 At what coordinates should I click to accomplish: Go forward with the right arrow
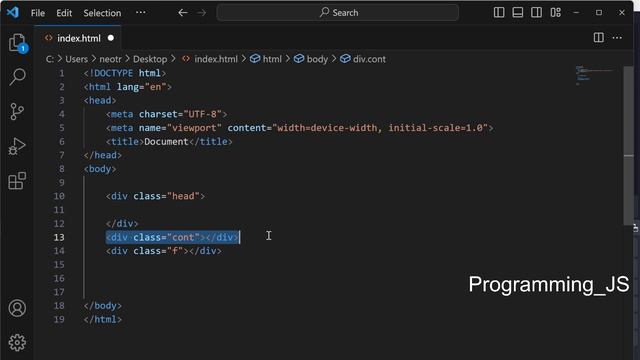202,13
